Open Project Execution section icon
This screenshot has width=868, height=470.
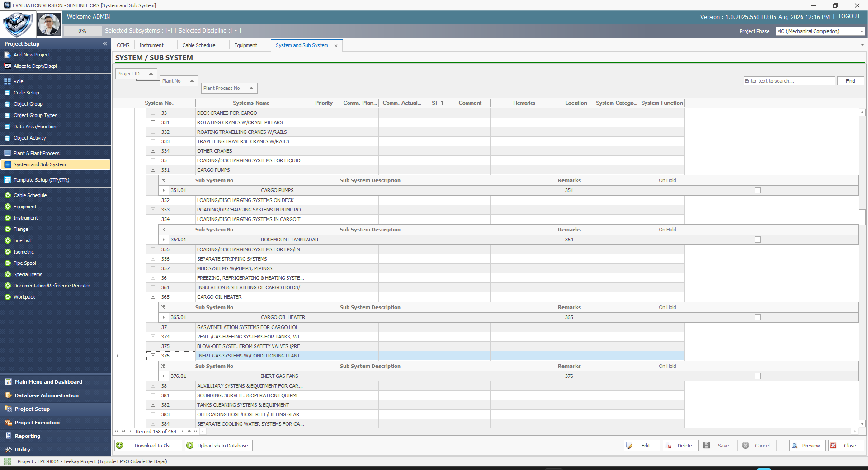coord(8,423)
